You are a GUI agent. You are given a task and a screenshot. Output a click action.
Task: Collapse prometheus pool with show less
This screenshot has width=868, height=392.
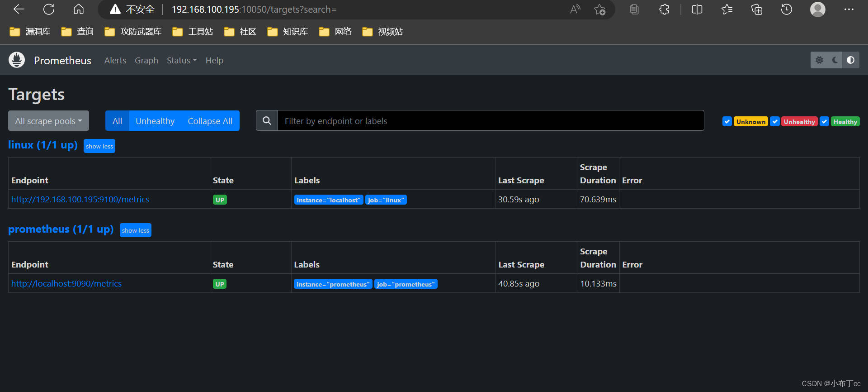click(x=136, y=230)
